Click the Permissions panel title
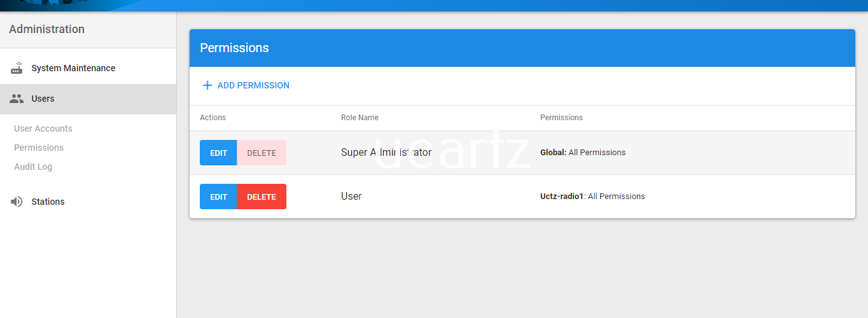This screenshot has width=868, height=318. (234, 48)
